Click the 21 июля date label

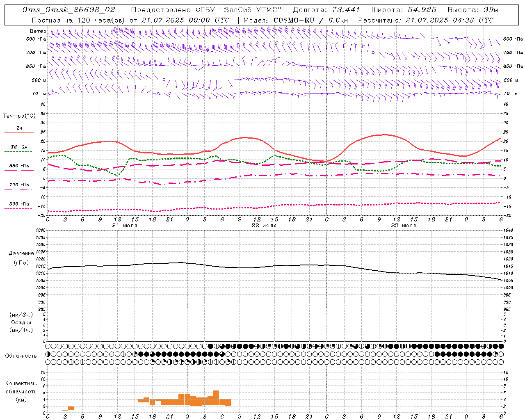125,226
